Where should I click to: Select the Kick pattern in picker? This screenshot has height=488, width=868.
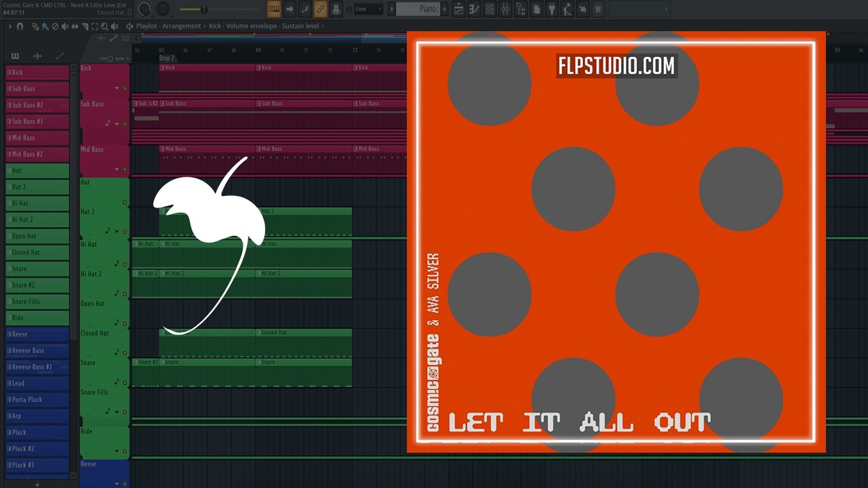37,73
